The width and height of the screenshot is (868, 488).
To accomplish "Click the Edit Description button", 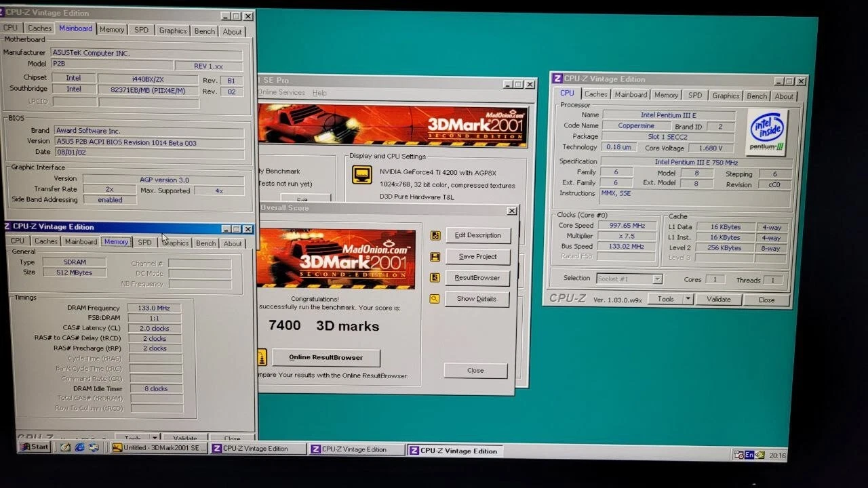I will pos(477,235).
